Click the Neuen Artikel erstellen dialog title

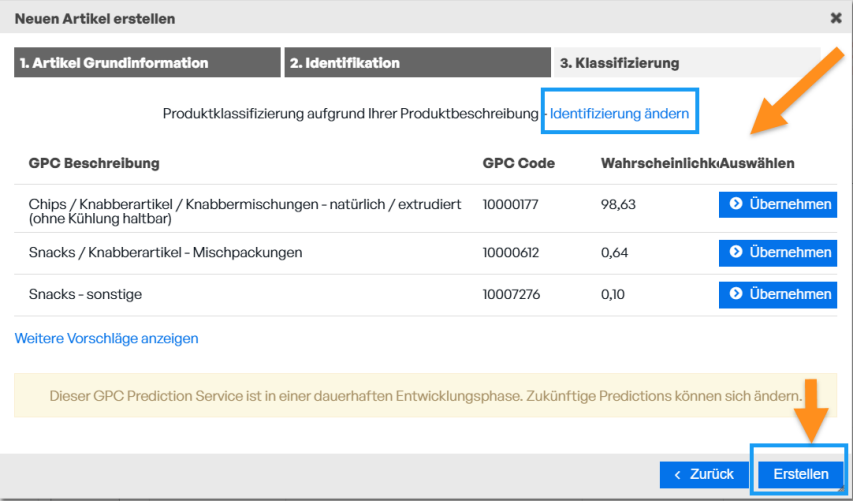(x=95, y=18)
